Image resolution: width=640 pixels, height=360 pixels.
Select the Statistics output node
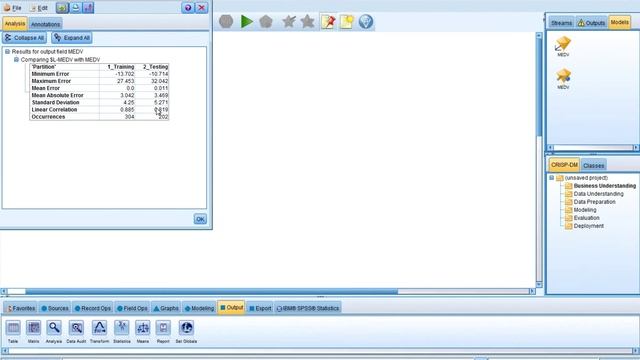tap(122, 331)
